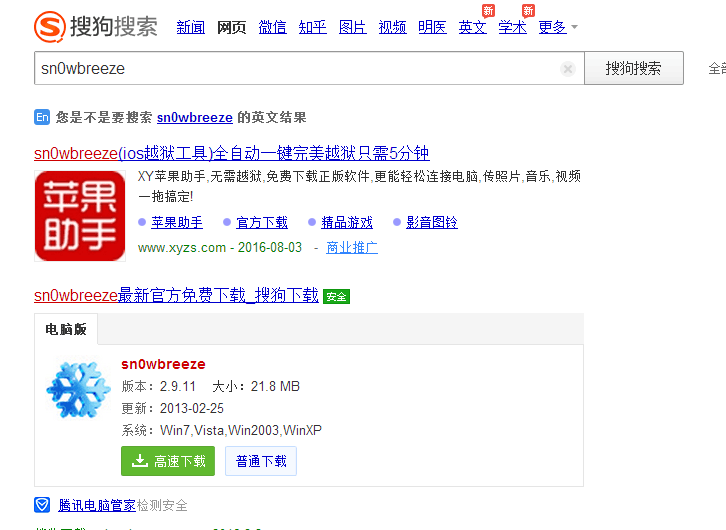Click the sn0wbreeze snowflake icon
The width and height of the screenshot is (726, 530).
(78, 389)
